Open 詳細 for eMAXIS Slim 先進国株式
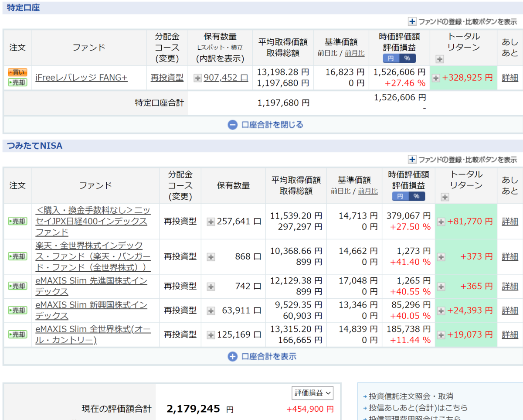The width and height of the screenshot is (523, 420). point(510,286)
